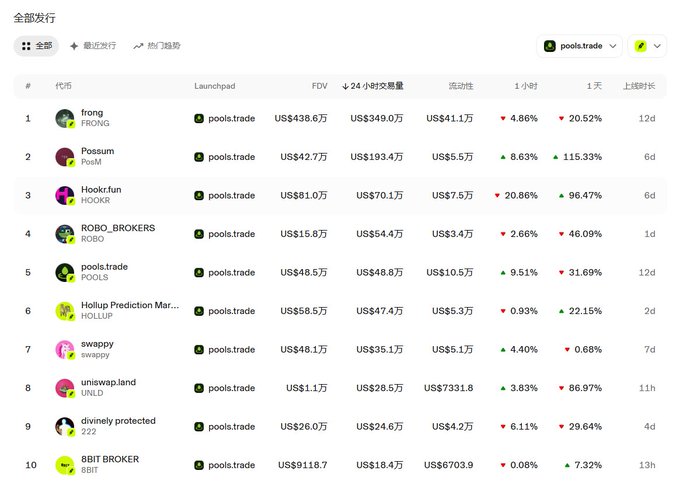Switch to the 热门趋势 tab
This screenshot has height=488, width=680.
coord(157,46)
